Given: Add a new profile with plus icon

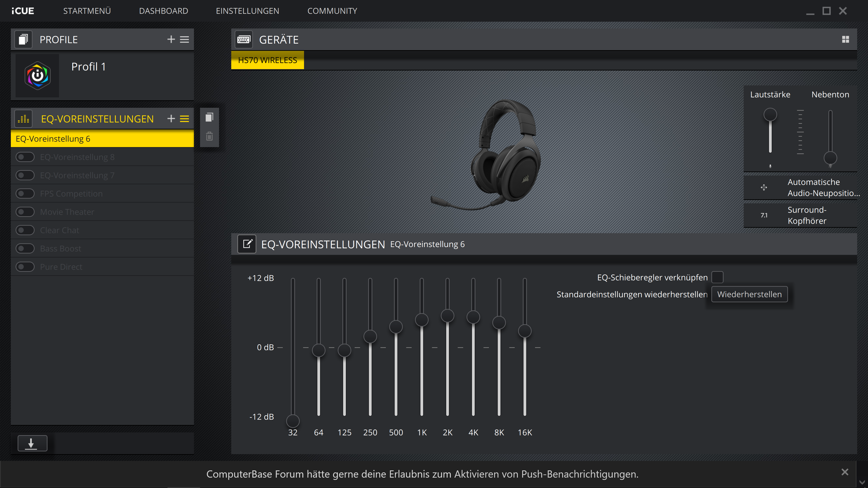Looking at the screenshot, I should (x=171, y=39).
